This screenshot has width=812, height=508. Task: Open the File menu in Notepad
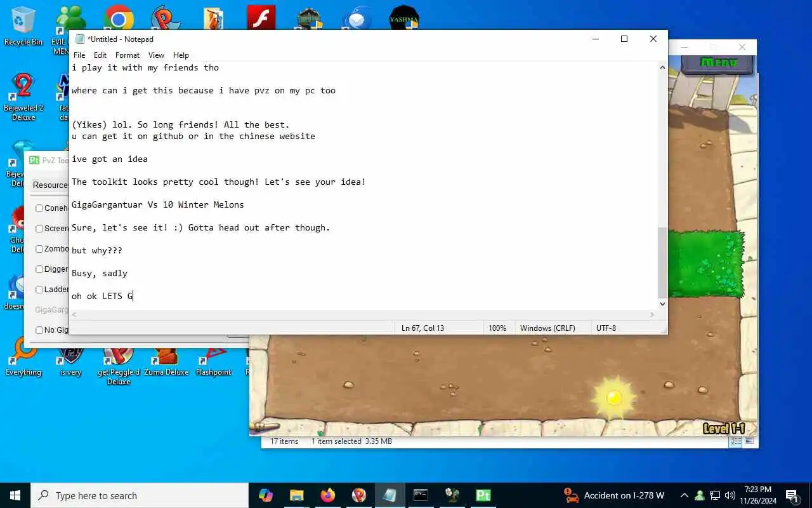pyautogui.click(x=79, y=55)
